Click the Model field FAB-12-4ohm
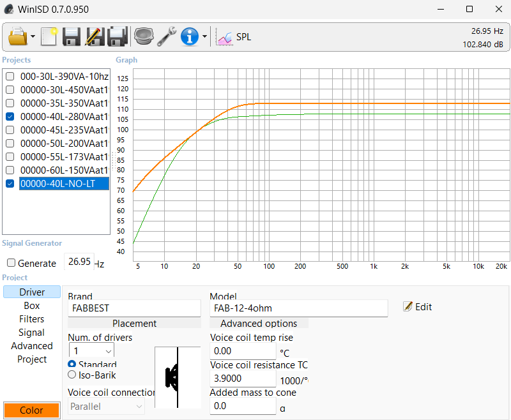 coord(299,308)
